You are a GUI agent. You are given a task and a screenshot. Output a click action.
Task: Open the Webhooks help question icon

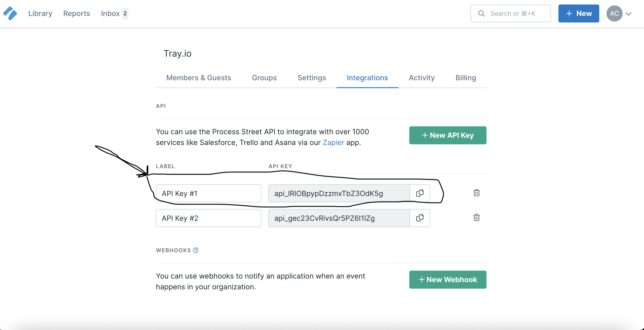tap(195, 250)
